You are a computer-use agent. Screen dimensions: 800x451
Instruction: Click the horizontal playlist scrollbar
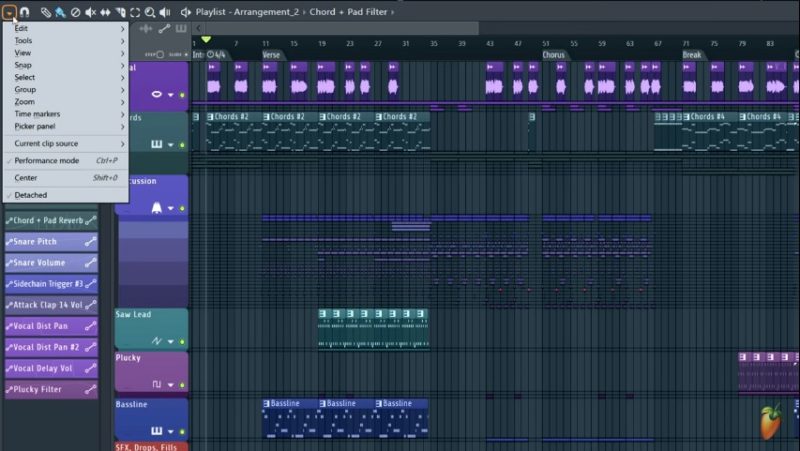click(x=342, y=29)
